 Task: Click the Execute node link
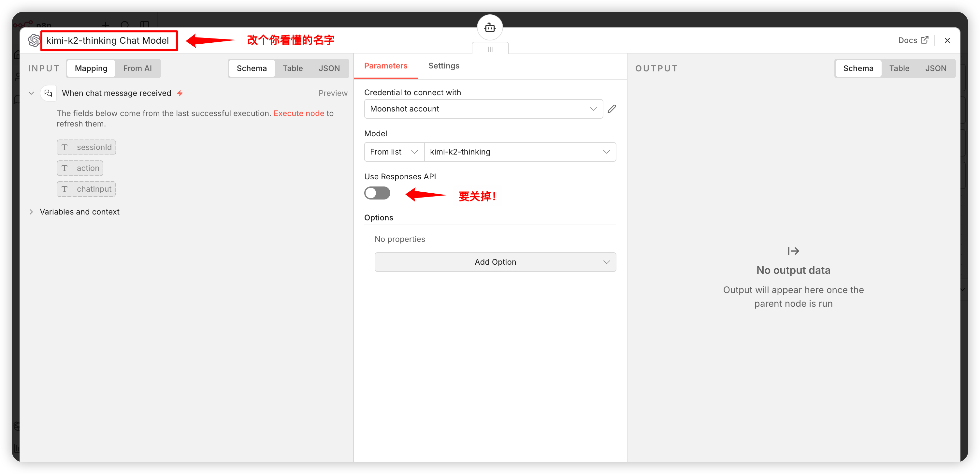[x=299, y=113]
